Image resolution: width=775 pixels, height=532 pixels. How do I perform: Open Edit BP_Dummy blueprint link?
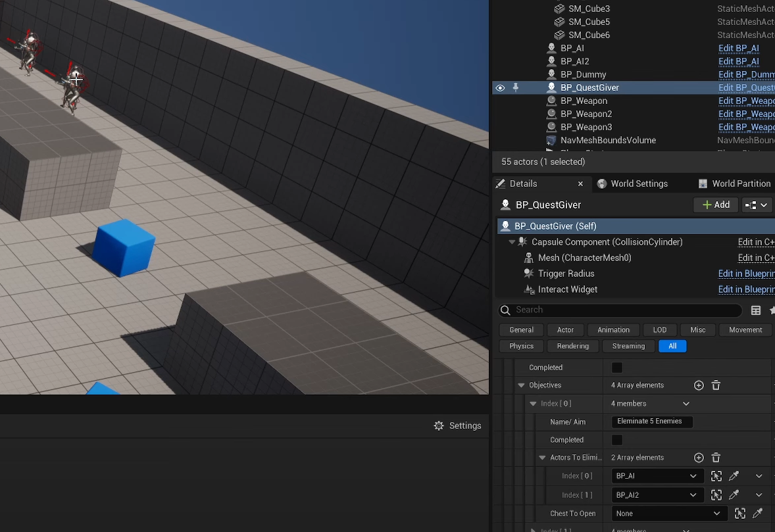tap(746, 74)
